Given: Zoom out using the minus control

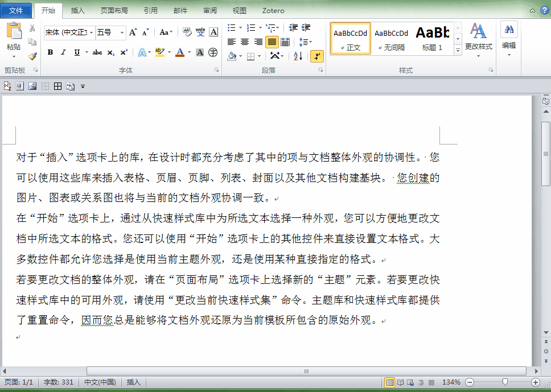Looking at the screenshot, I should tap(470, 382).
